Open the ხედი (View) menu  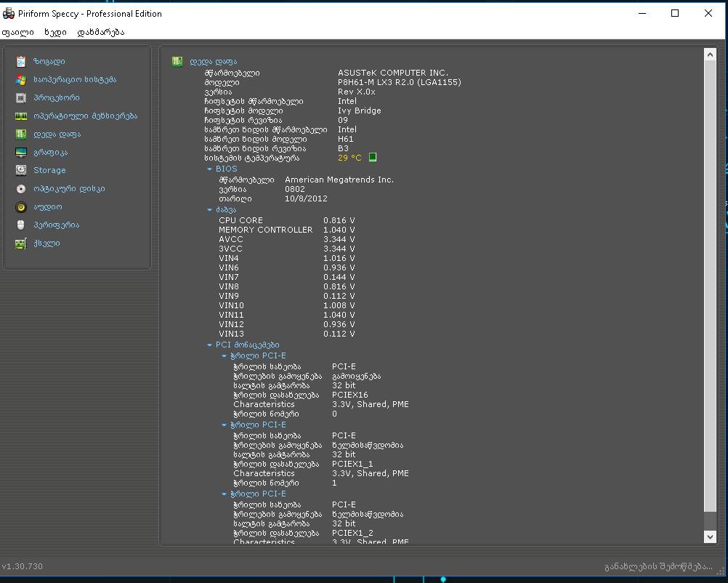click(x=55, y=32)
